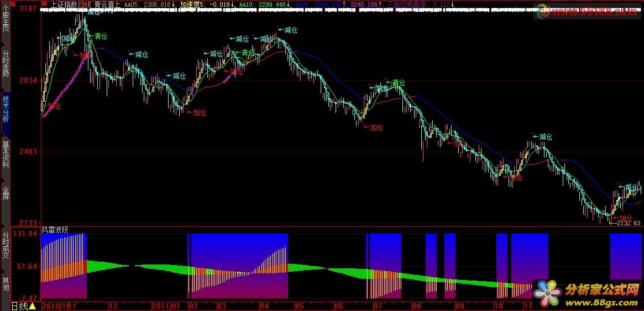Click the 2011/01 date on time axis
The image size is (644, 311).
coord(166,307)
